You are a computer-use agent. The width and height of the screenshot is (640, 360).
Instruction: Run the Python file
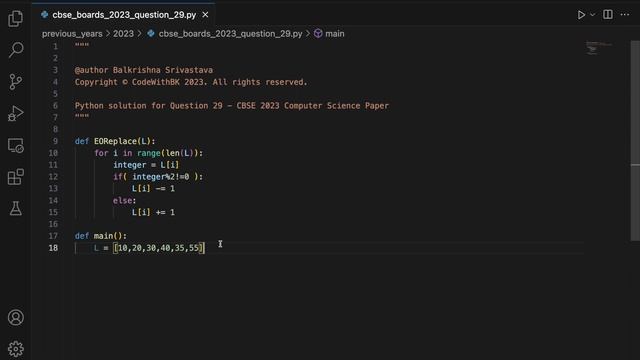click(581, 15)
